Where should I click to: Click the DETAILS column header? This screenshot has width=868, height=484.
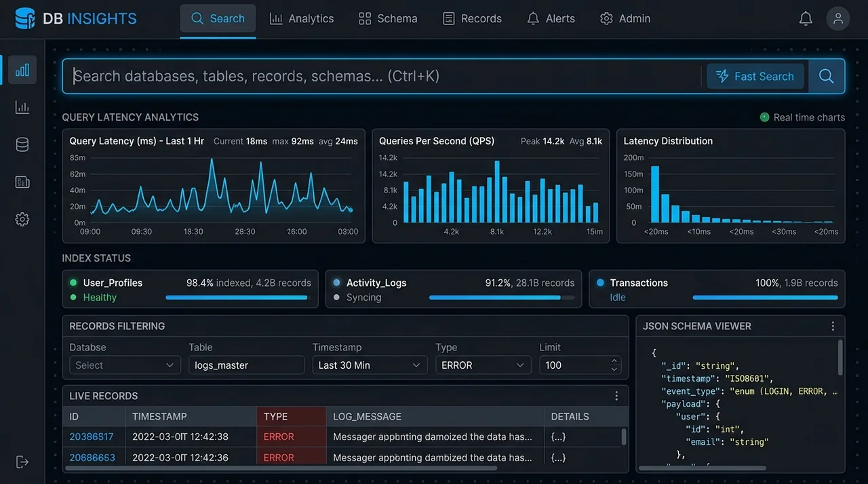tap(586, 416)
